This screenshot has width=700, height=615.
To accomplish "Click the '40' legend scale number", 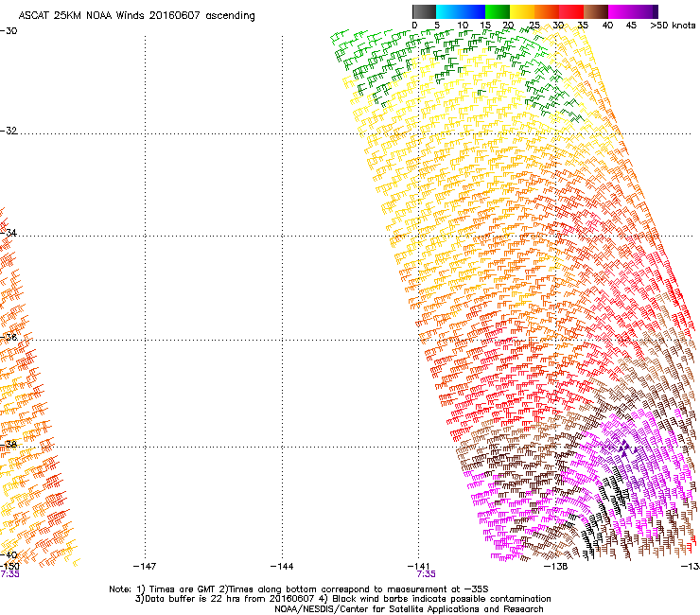I will pos(607,26).
